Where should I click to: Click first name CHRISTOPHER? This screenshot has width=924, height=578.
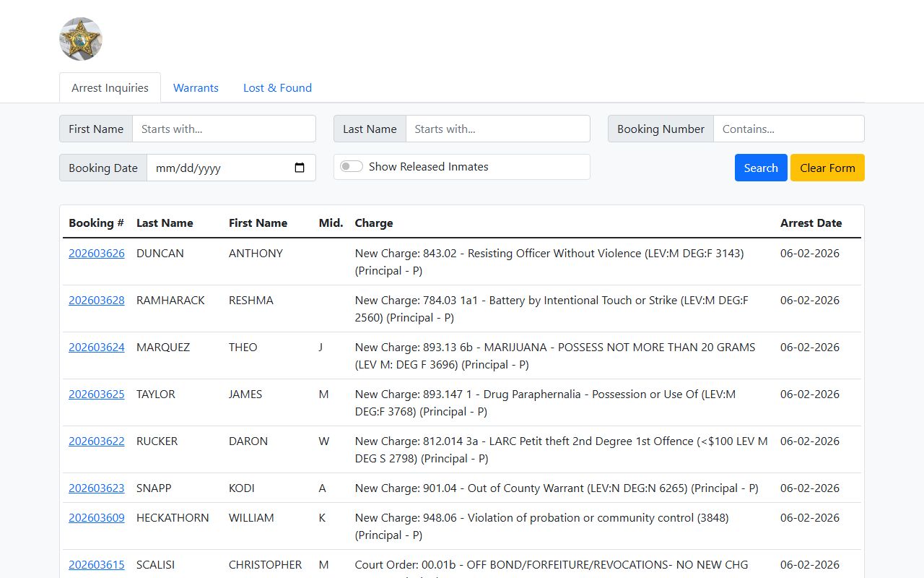tap(265, 564)
